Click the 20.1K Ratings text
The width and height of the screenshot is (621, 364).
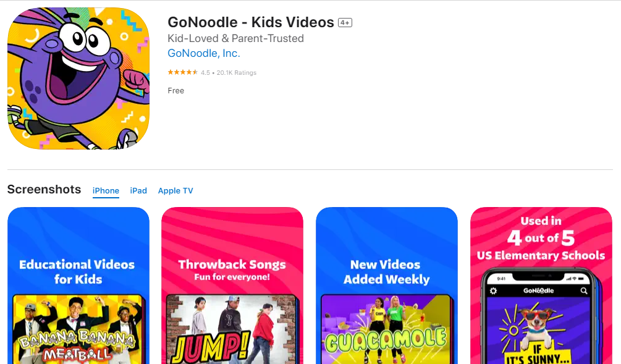pyautogui.click(x=237, y=72)
